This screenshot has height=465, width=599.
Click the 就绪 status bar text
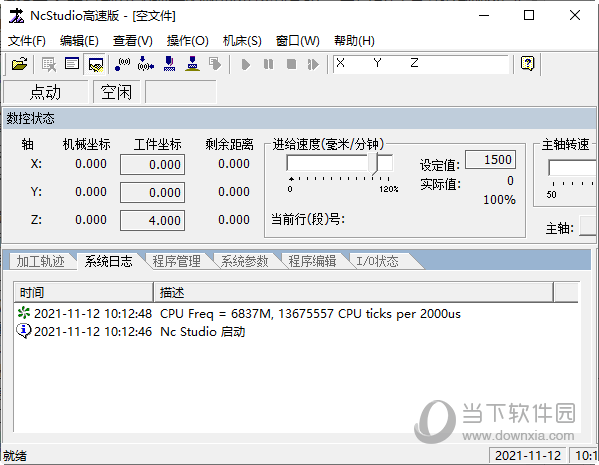click(15, 456)
